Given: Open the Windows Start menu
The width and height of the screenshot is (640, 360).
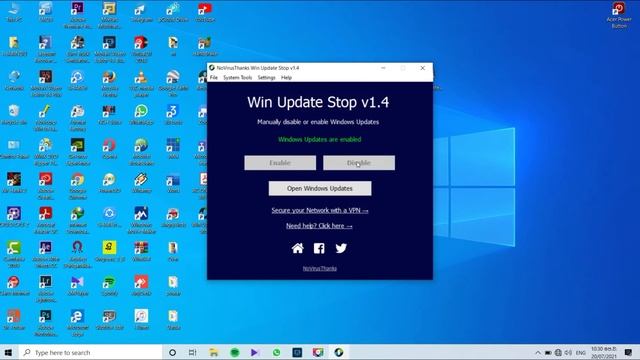Looking at the screenshot, I should coord(8,352).
